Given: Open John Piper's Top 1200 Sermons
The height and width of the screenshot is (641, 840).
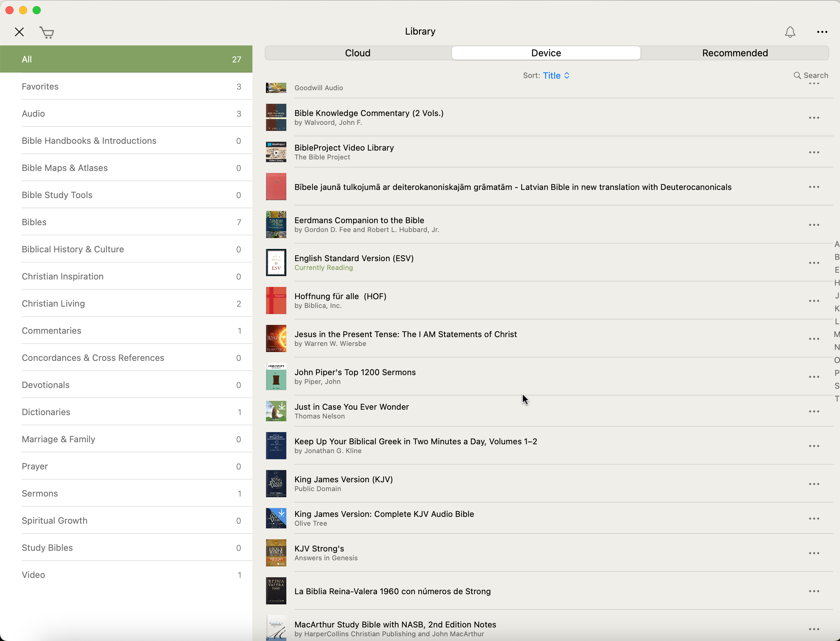Looking at the screenshot, I should click(355, 372).
